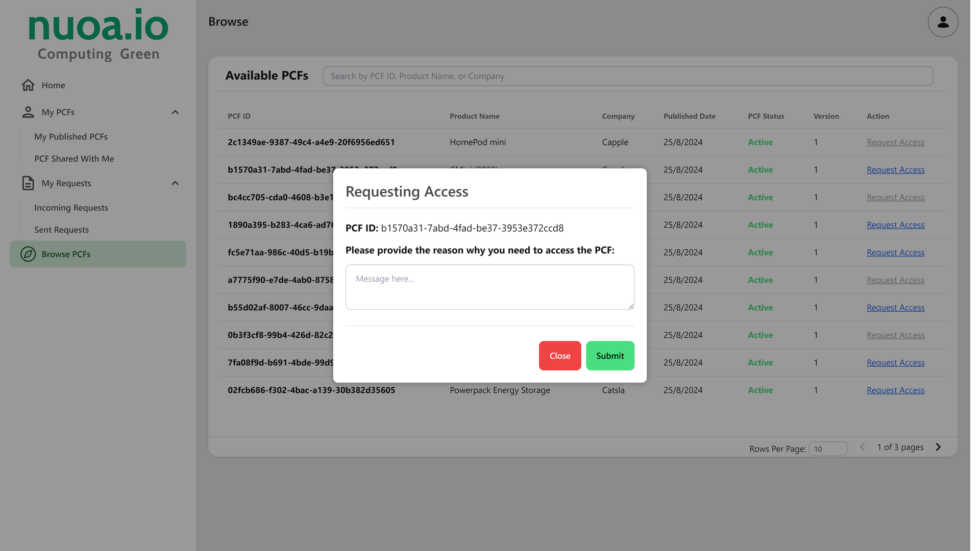
Task: Open PCF Shared With Me
Action: coord(74,159)
